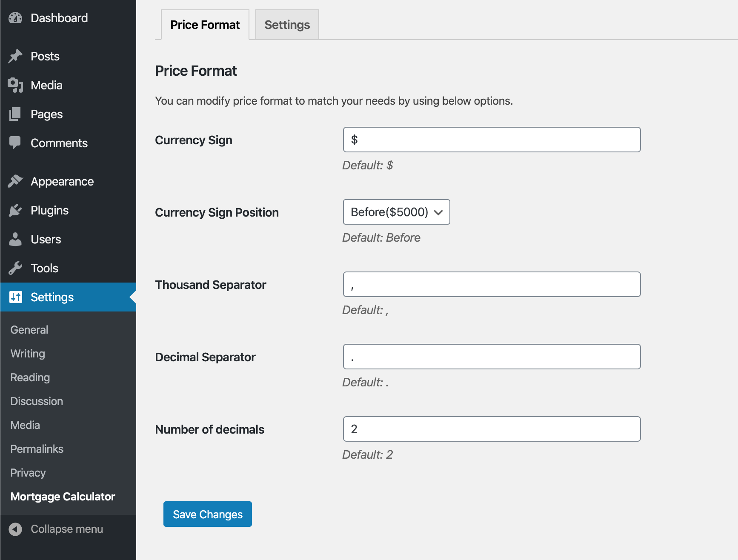Click the Appearance paintbrush icon

click(15, 181)
